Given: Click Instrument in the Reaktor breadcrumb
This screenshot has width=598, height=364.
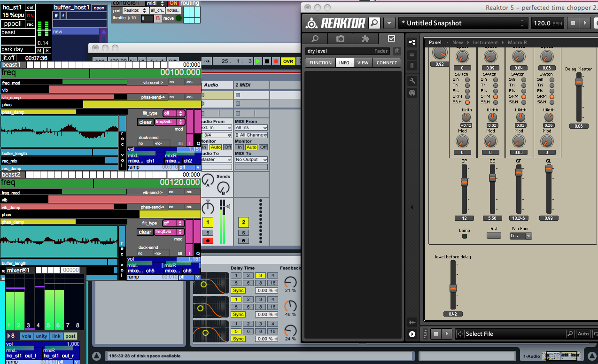Looking at the screenshot, I should coord(485,42).
